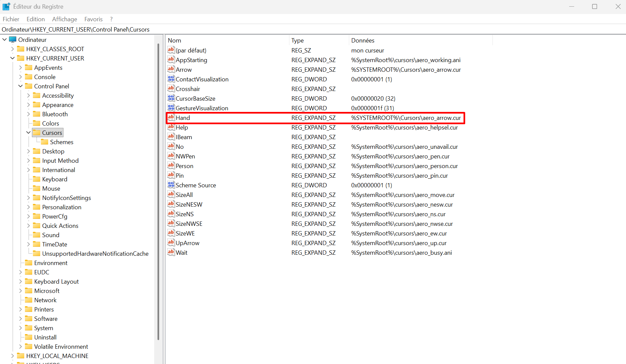Select the UpArrow value name
This screenshot has width=626, height=364.
click(187, 243)
